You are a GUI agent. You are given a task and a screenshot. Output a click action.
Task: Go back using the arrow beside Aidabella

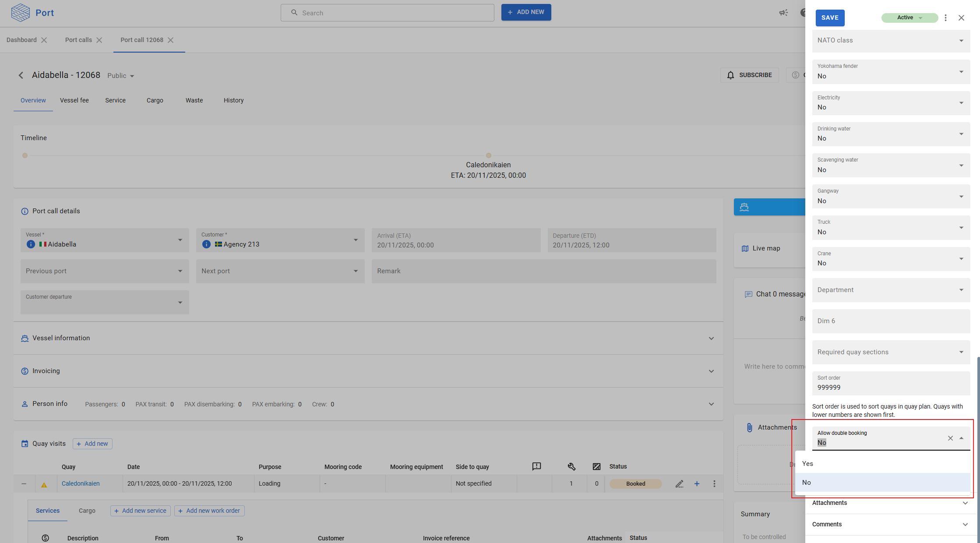[x=21, y=75]
